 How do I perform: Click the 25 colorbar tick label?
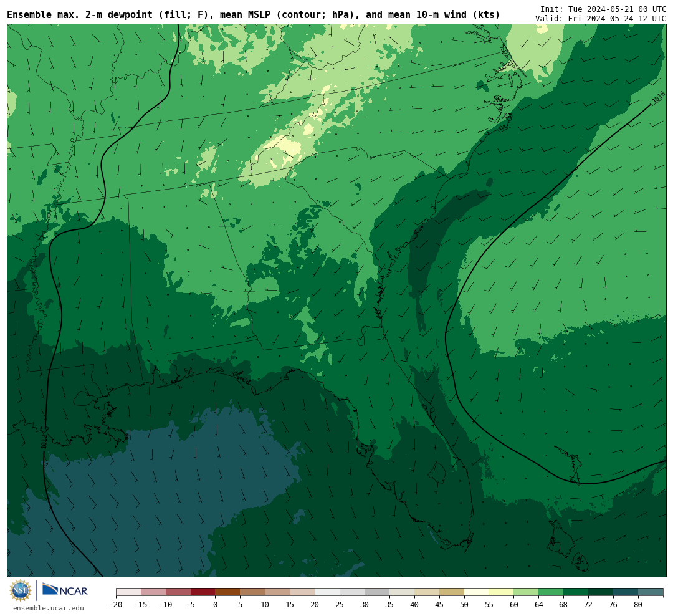coord(340,605)
